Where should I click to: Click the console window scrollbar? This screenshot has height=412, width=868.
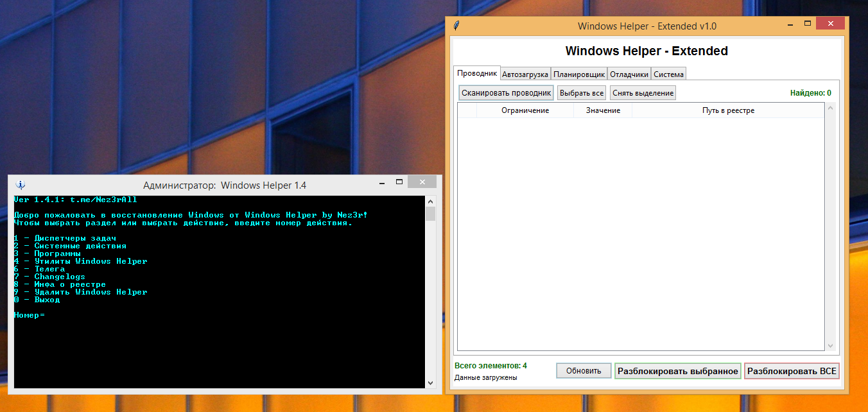point(430,289)
